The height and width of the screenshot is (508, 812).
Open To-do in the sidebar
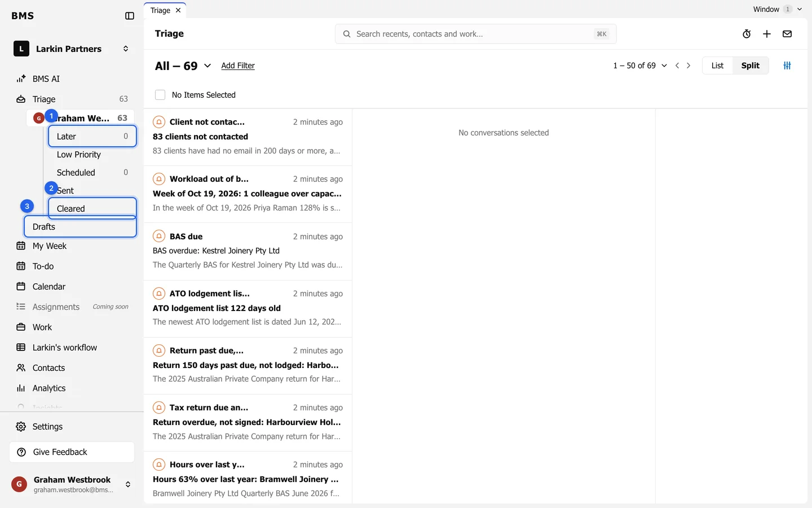point(72,266)
